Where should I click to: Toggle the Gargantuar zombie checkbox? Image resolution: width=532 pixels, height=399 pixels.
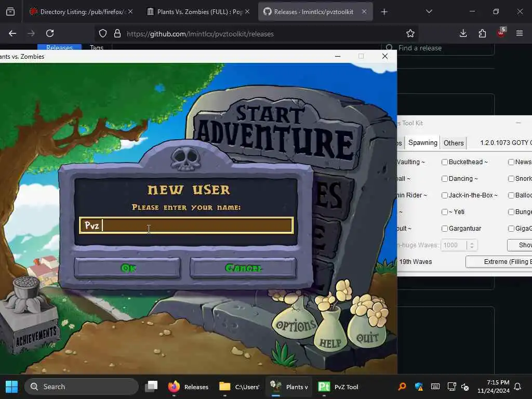point(445,229)
